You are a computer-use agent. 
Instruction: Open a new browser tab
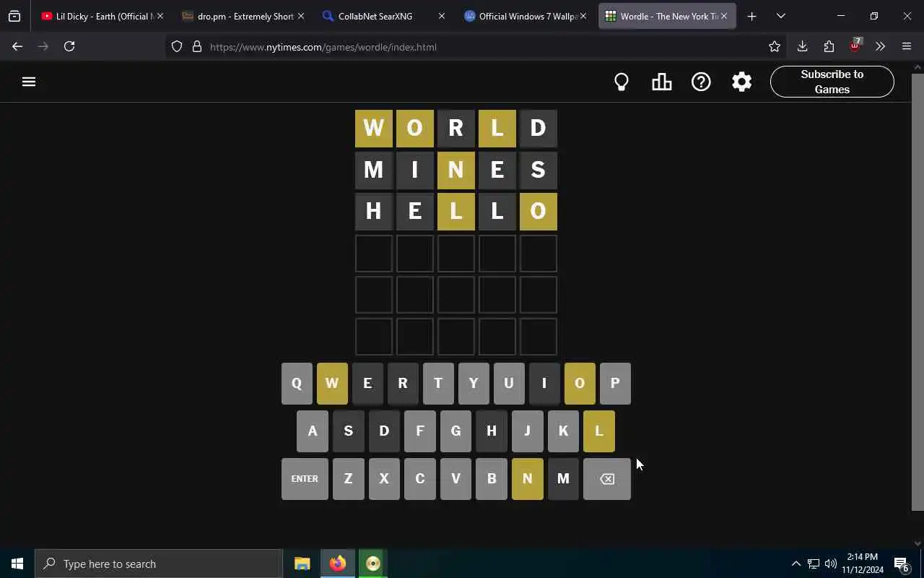coord(751,16)
